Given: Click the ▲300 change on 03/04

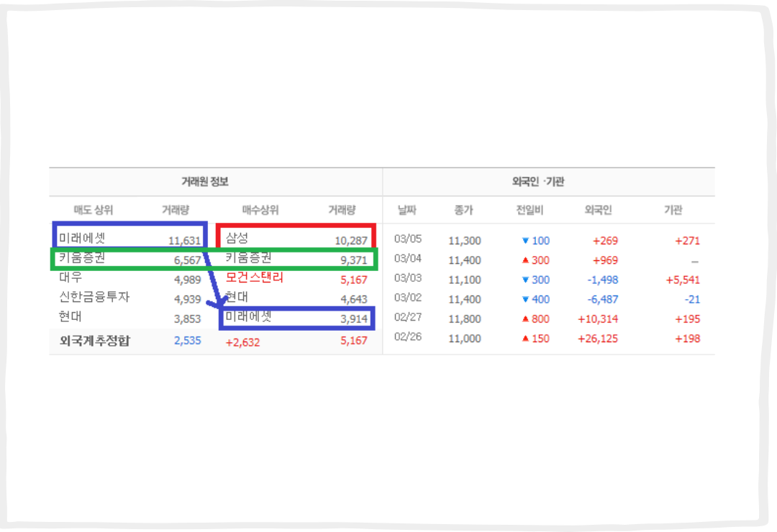Looking at the screenshot, I should click(x=536, y=260).
